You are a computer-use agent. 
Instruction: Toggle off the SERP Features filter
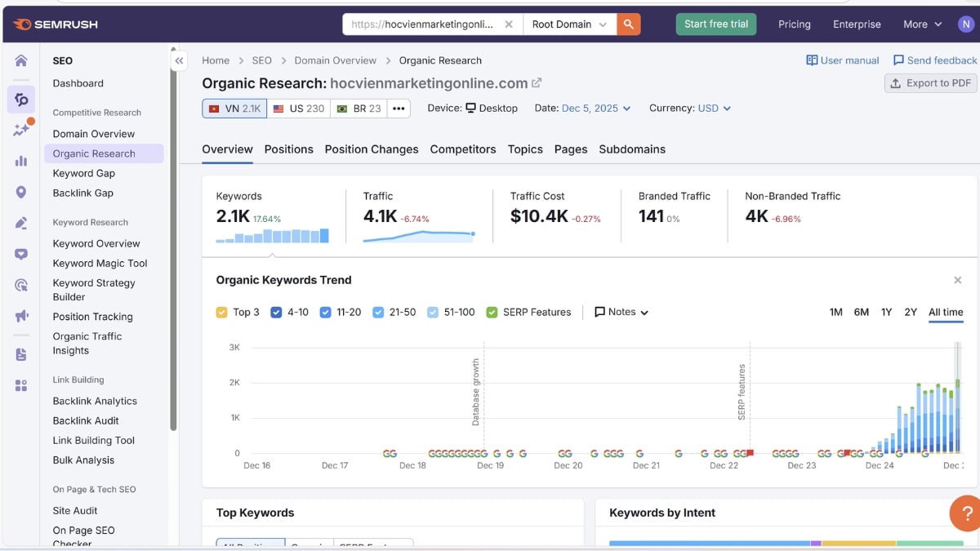click(x=492, y=312)
